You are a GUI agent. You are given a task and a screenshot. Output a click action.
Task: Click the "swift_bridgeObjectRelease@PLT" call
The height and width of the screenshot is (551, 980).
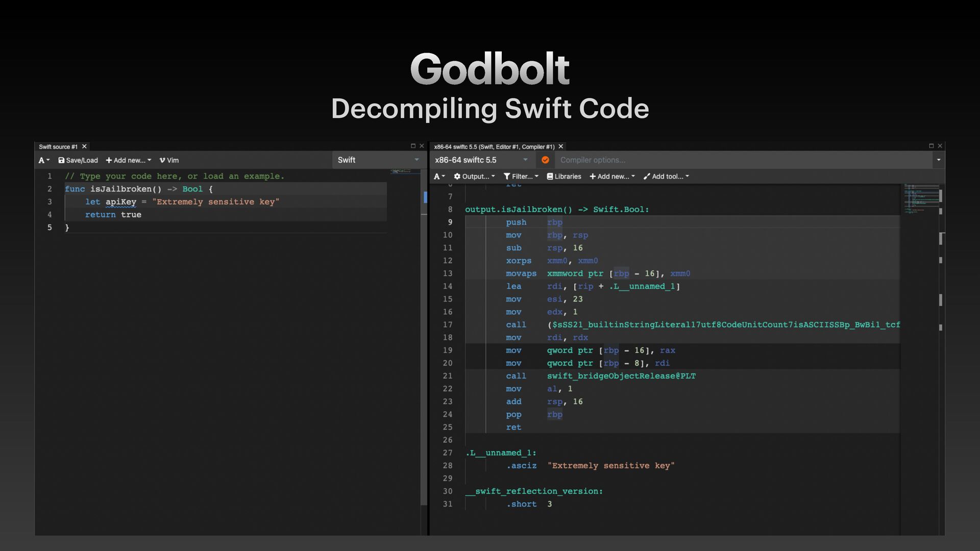tap(621, 376)
